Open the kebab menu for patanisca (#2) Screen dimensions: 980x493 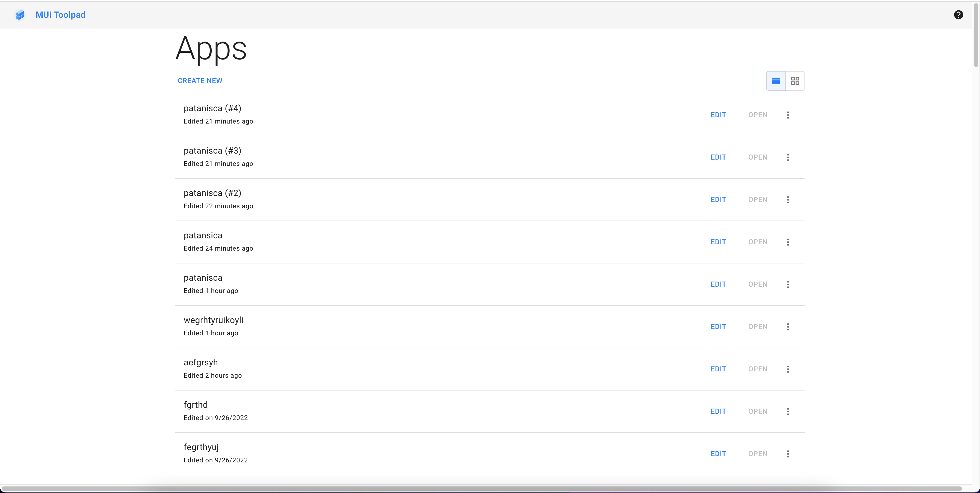[788, 199]
